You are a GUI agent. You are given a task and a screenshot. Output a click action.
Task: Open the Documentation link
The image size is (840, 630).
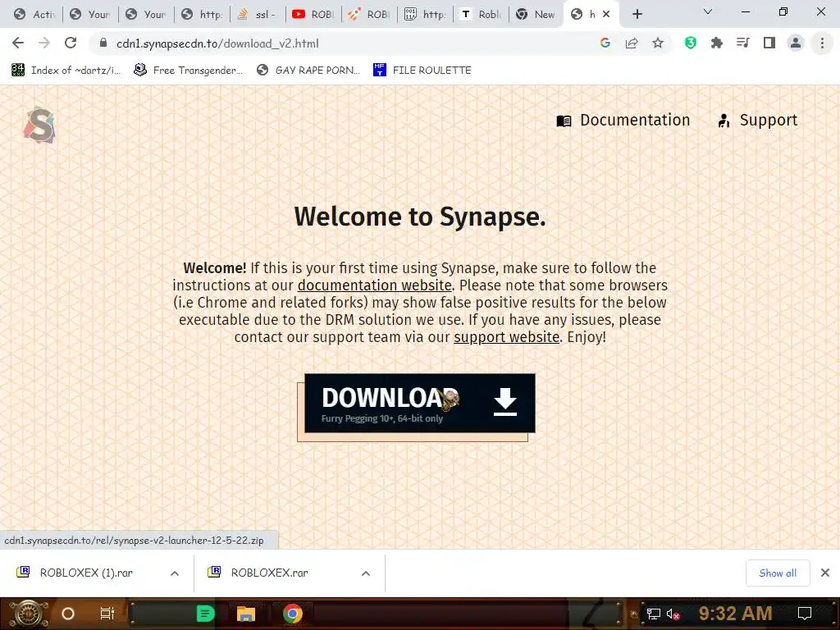(623, 120)
